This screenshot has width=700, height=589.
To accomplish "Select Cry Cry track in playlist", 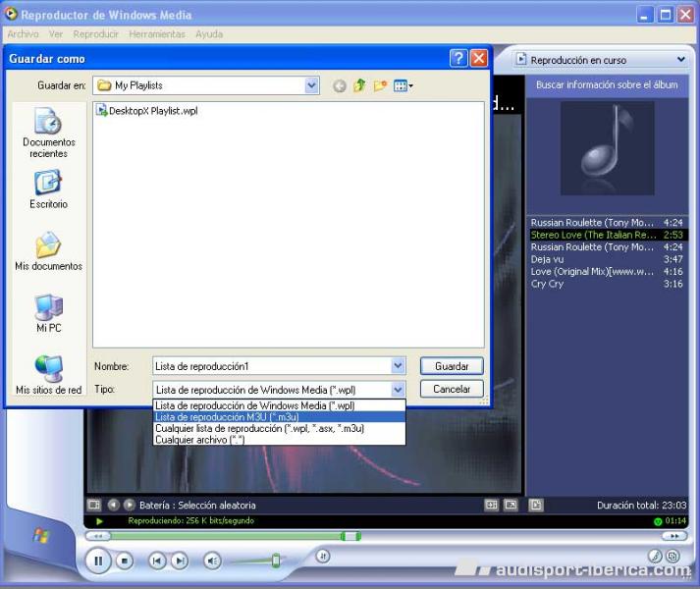I will [x=607, y=284].
